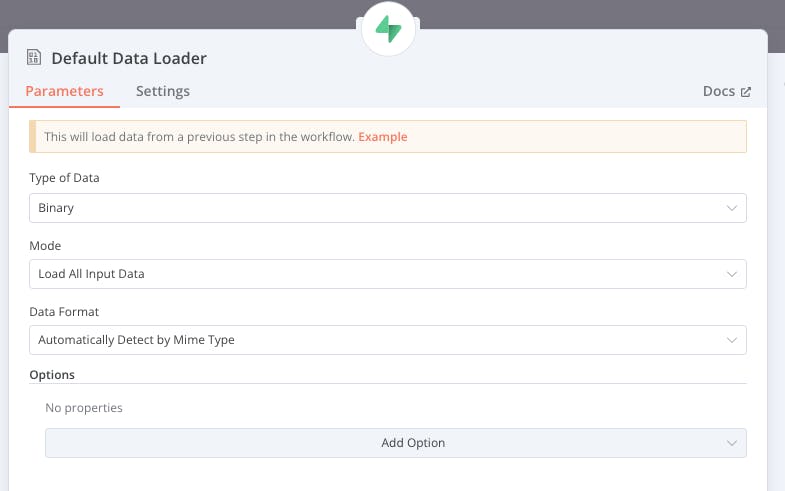Viewport: 785px width, 491px height.
Task: Click the Type of Data label
Action: tap(65, 178)
